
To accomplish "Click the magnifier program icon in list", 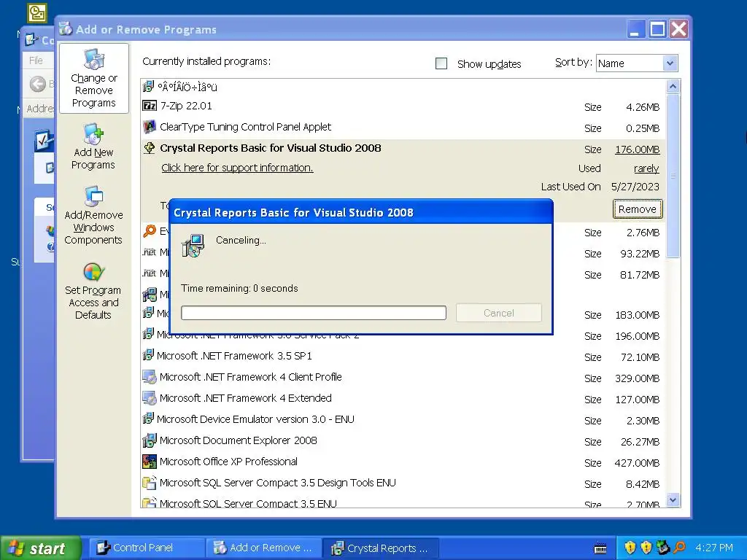I will pos(150,231).
